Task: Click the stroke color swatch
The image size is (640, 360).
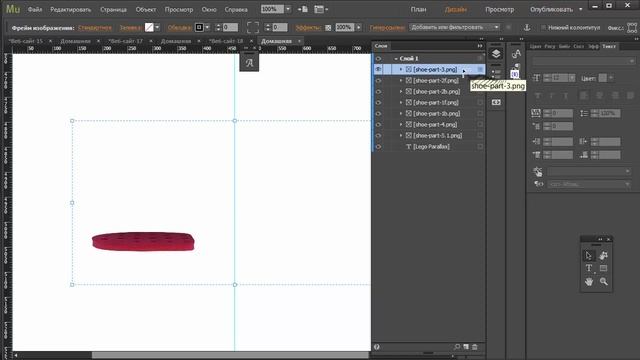Action: click(199, 27)
